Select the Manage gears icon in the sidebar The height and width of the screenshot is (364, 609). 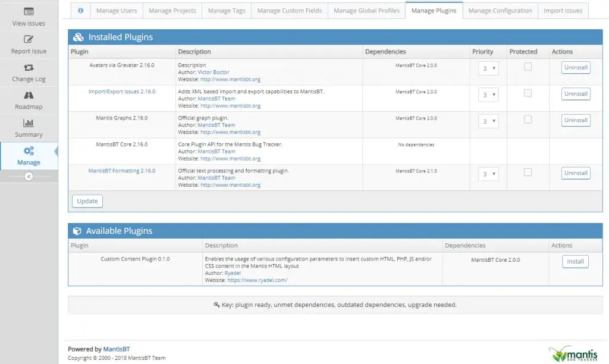pyautogui.click(x=28, y=152)
